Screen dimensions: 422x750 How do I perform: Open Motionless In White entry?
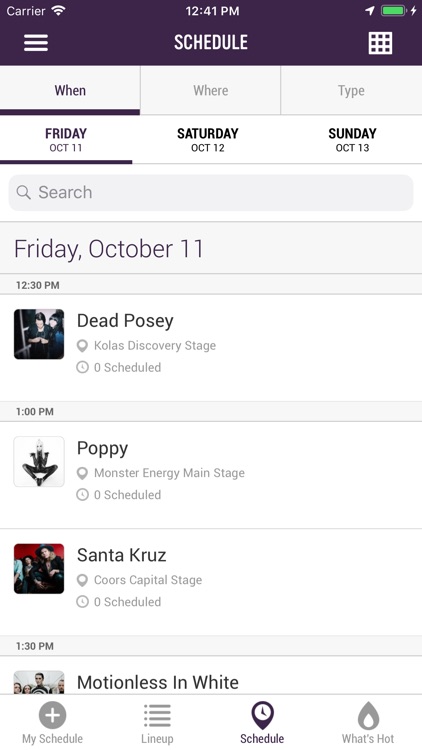coord(211,675)
